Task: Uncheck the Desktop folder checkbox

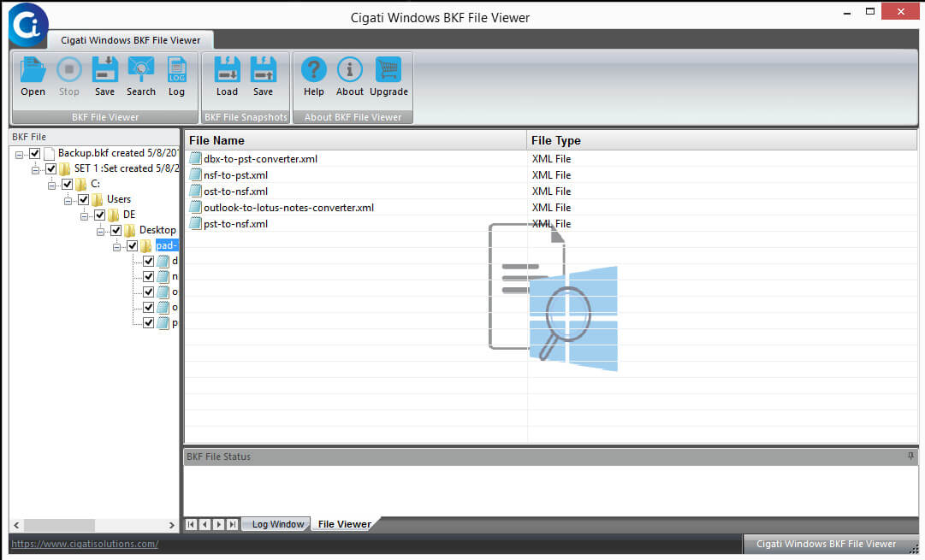Action: tap(116, 230)
